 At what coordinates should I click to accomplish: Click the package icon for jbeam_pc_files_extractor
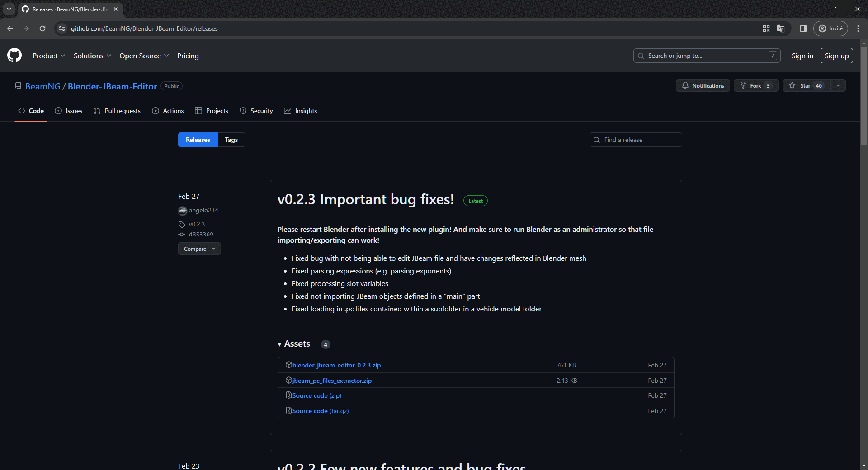coord(288,380)
